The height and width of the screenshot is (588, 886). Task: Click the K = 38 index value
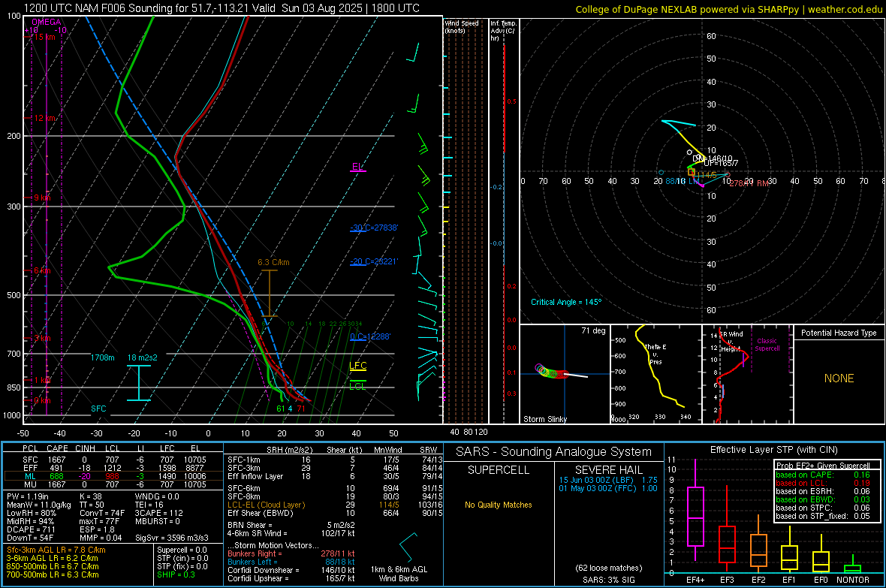point(90,496)
